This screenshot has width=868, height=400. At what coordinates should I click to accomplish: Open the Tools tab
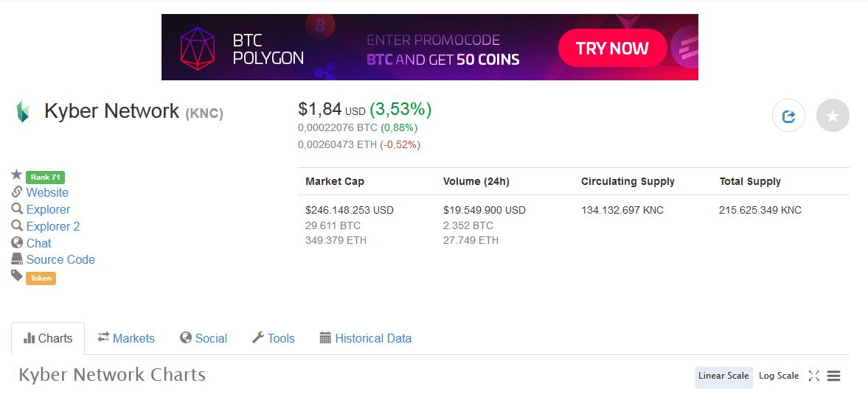coord(274,339)
